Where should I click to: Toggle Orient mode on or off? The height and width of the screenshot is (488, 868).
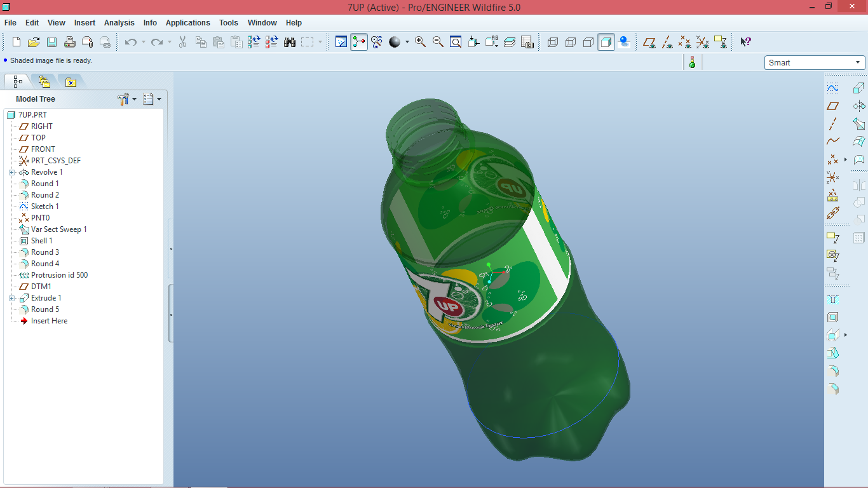(377, 42)
